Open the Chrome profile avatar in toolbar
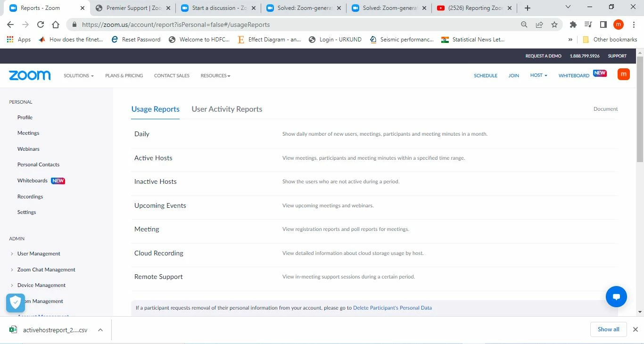The height and width of the screenshot is (344, 644). pos(619,25)
